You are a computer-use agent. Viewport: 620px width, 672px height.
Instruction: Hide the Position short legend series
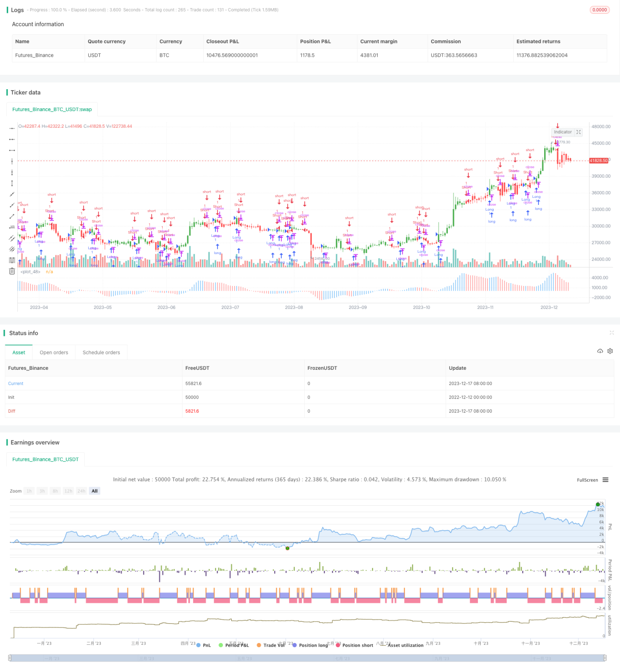point(354,645)
